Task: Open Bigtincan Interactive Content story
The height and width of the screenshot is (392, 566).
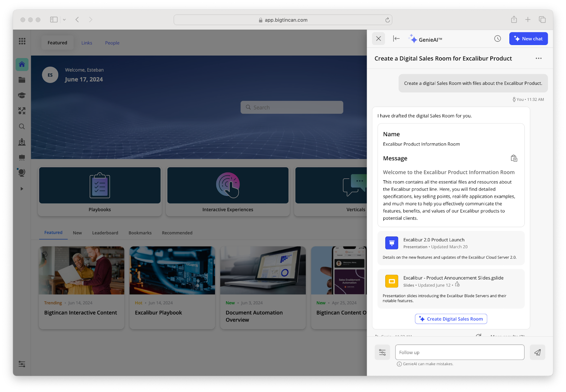Action: [x=81, y=288]
